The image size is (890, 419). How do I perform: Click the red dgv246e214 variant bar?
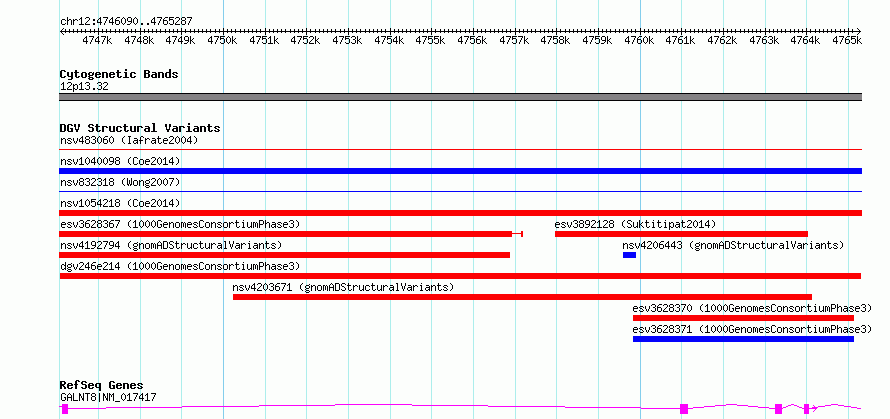(460, 276)
